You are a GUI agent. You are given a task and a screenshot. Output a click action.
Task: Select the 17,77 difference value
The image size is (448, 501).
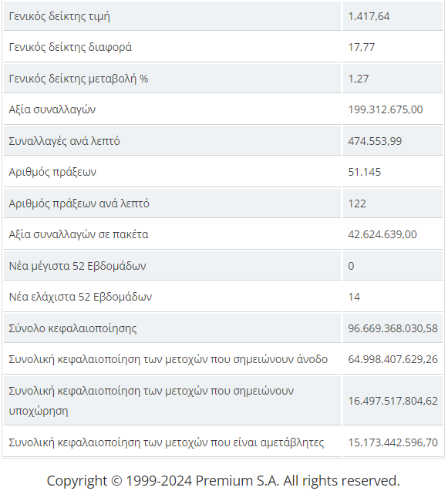coord(362,47)
